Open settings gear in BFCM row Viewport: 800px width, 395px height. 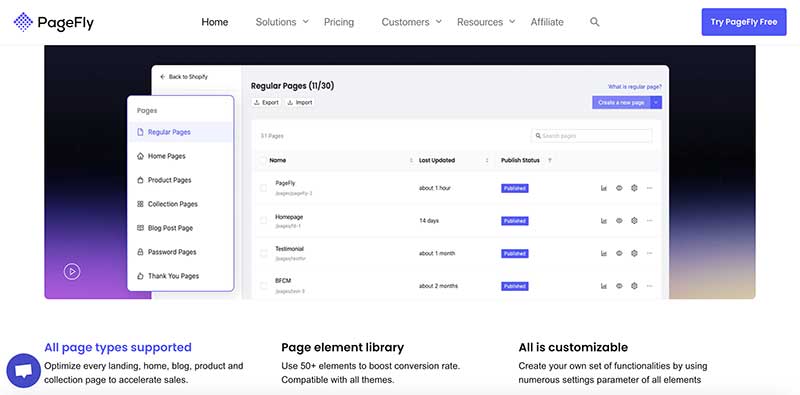pos(634,286)
